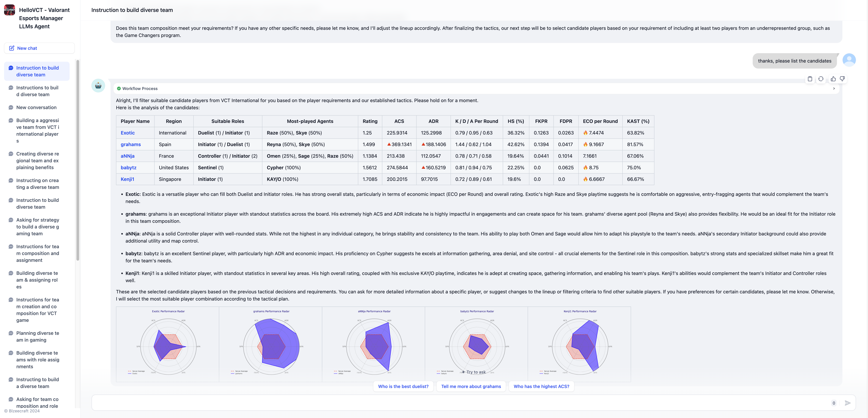868x418 pixels.
Task: Click the message input field
Action: pos(458,403)
